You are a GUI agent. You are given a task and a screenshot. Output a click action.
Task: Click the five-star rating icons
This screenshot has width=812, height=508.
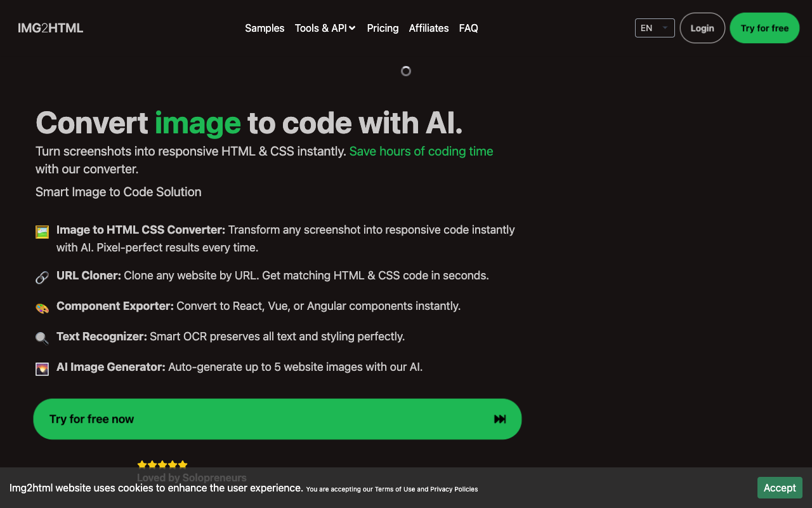coord(162,465)
